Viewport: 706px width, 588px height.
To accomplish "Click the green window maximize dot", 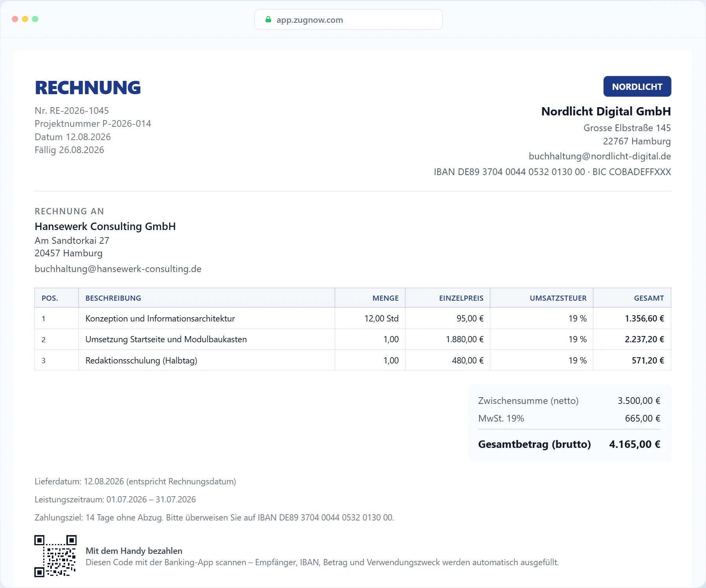I will coord(35,19).
